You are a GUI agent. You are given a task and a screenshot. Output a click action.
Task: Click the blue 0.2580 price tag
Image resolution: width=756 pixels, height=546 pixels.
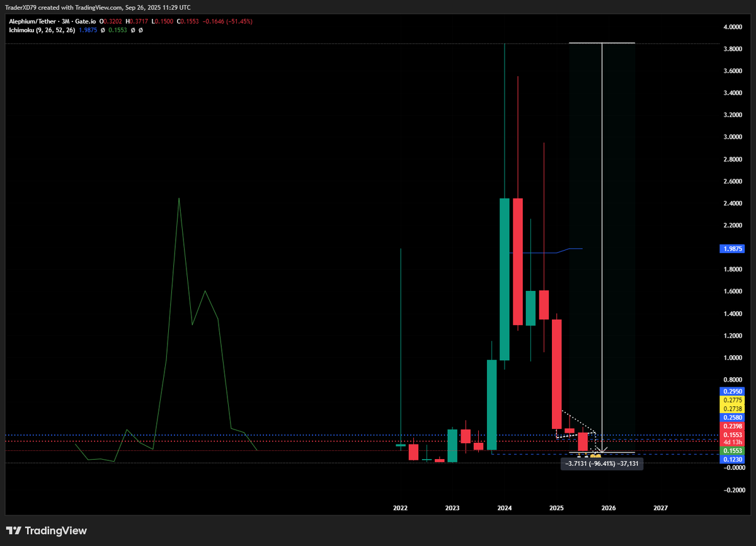[733, 418]
